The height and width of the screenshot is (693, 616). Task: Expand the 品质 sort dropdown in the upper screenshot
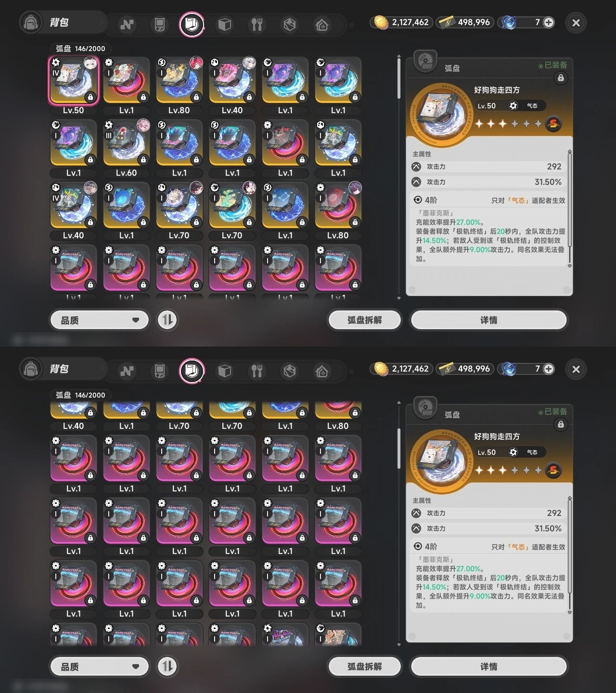100,320
